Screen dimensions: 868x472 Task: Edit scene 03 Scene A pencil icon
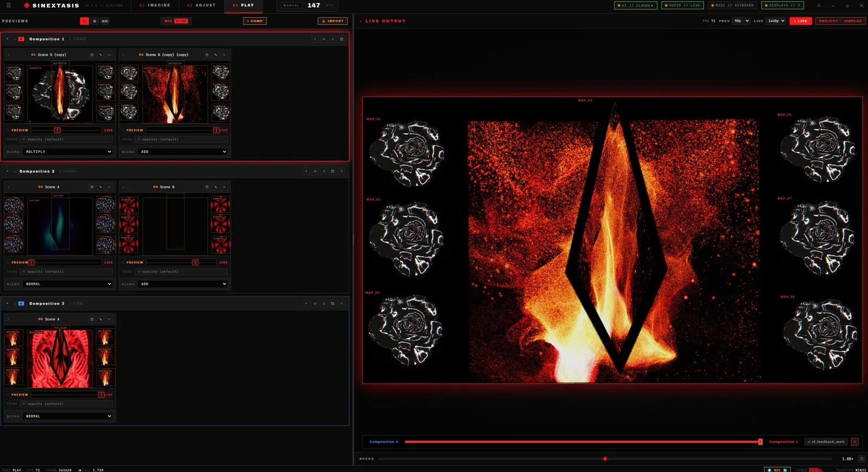click(100, 187)
